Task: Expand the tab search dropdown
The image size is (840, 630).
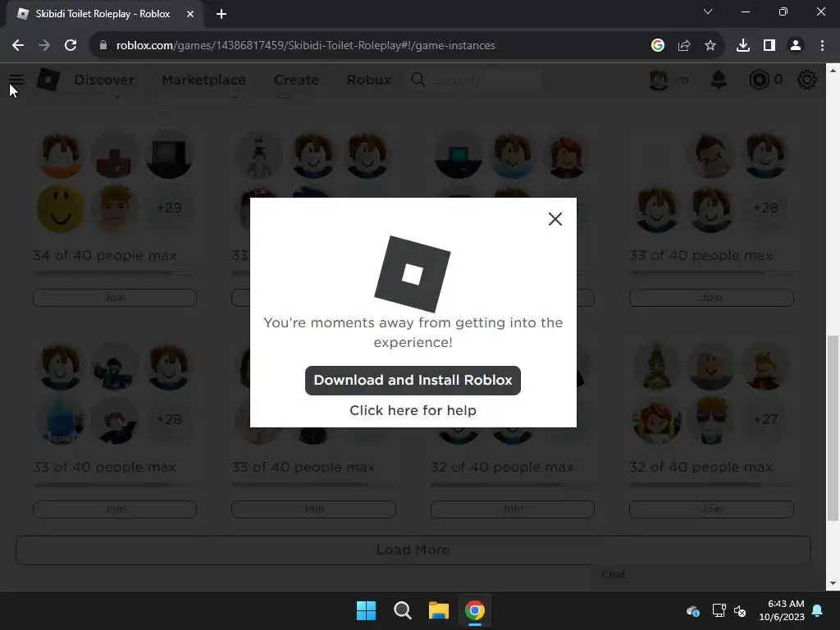Action: point(708,11)
